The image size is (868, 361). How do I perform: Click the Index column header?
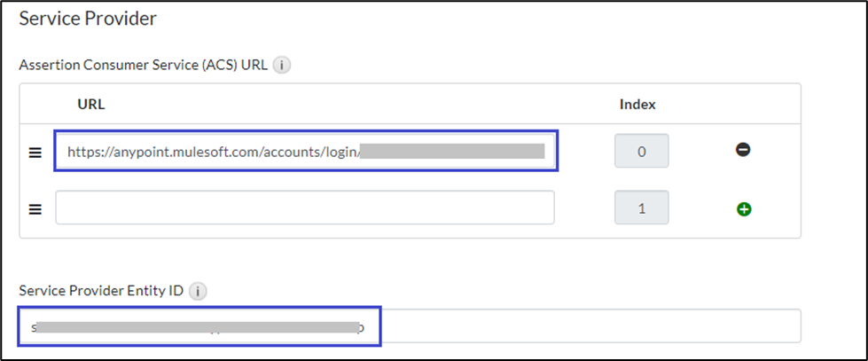click(637, 104)
